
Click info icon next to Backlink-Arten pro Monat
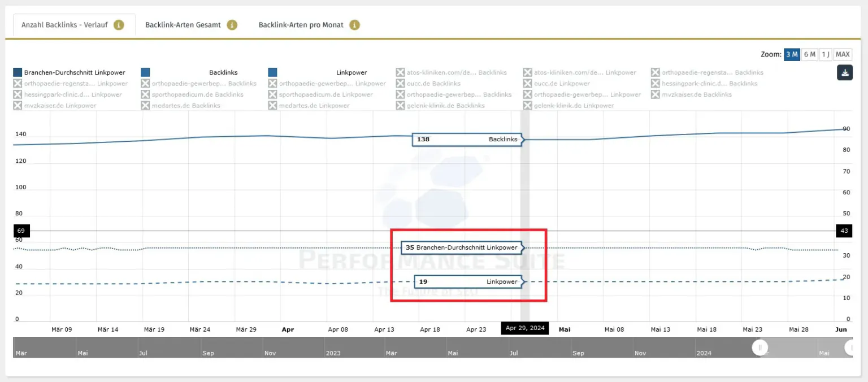[x=354, y=25]
